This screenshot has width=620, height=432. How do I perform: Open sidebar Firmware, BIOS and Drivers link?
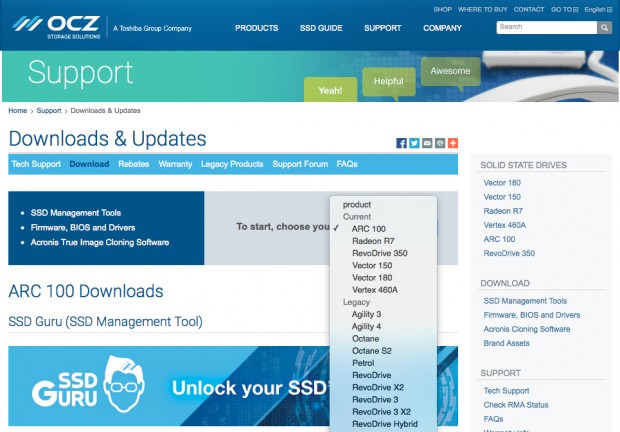[x=532, y=315]
